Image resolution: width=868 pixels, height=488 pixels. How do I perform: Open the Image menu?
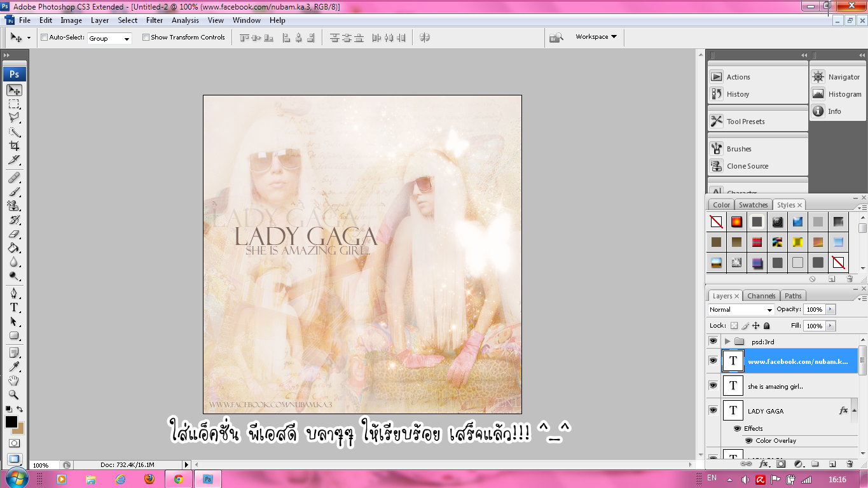click(x=71, y=20)
